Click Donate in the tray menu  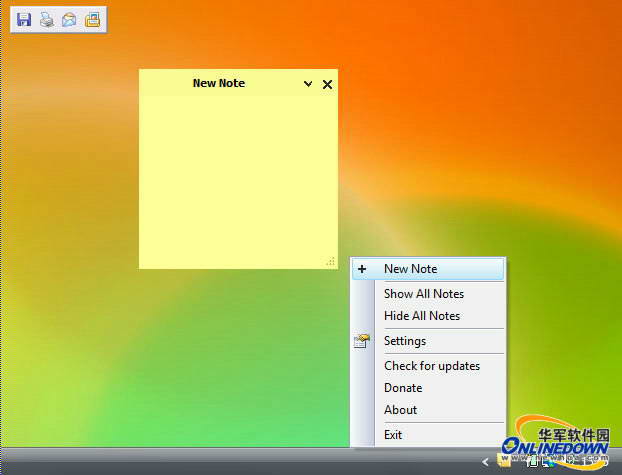428,388
